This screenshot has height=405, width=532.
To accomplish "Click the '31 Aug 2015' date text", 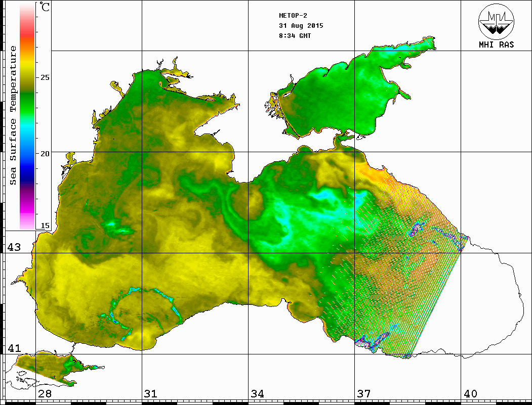I will tap(301, 26).
